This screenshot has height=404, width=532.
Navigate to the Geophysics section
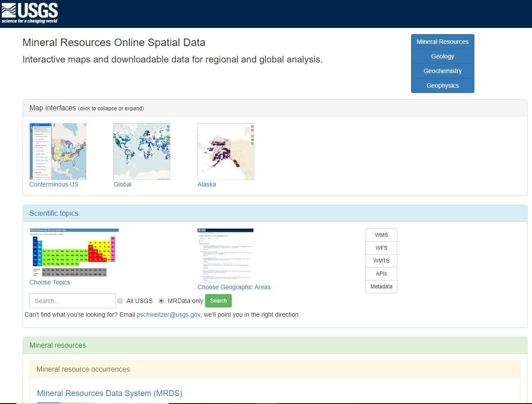(x=442, y=85)
